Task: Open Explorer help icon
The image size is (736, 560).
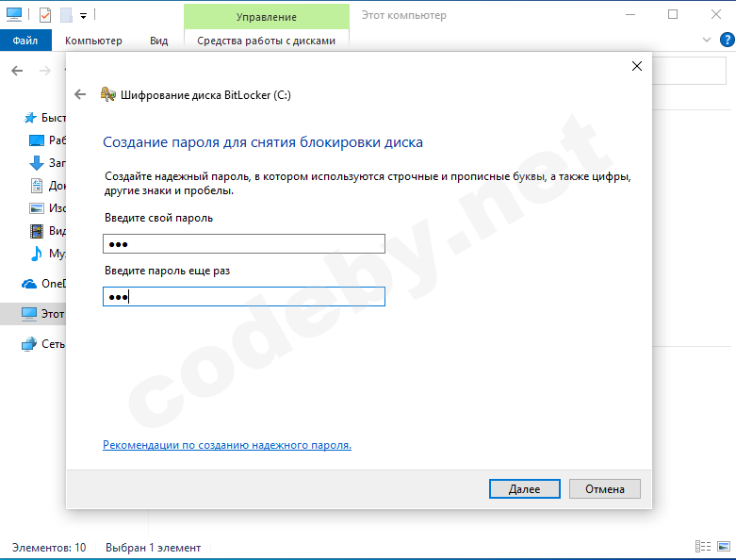Action: tap(727, 40)
